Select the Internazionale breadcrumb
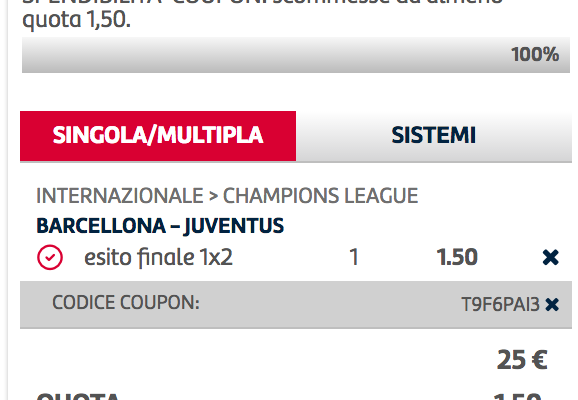 click(120, 195)
